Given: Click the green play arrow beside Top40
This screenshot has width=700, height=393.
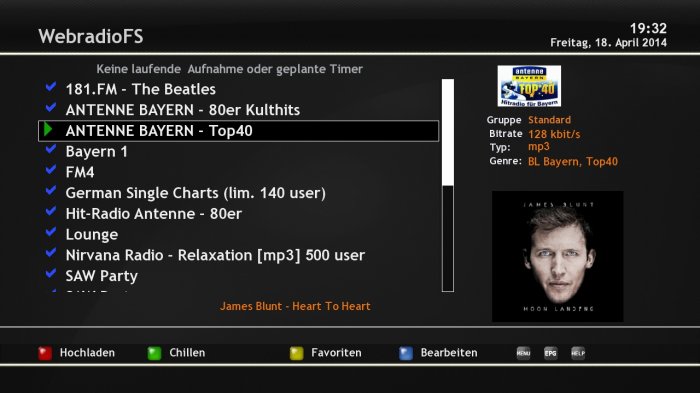Looking at the screenshot, I should [x=48, y=130].
